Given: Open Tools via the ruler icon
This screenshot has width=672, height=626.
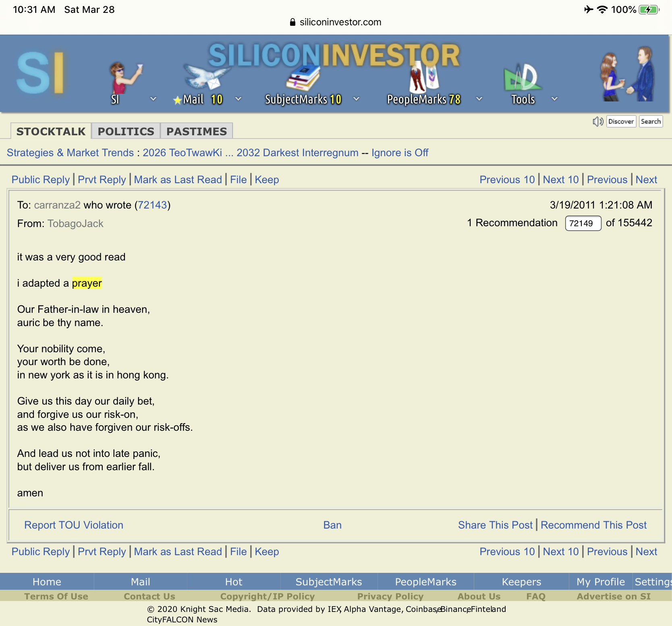Looking at the screenshot, I should tap(522, 77).
